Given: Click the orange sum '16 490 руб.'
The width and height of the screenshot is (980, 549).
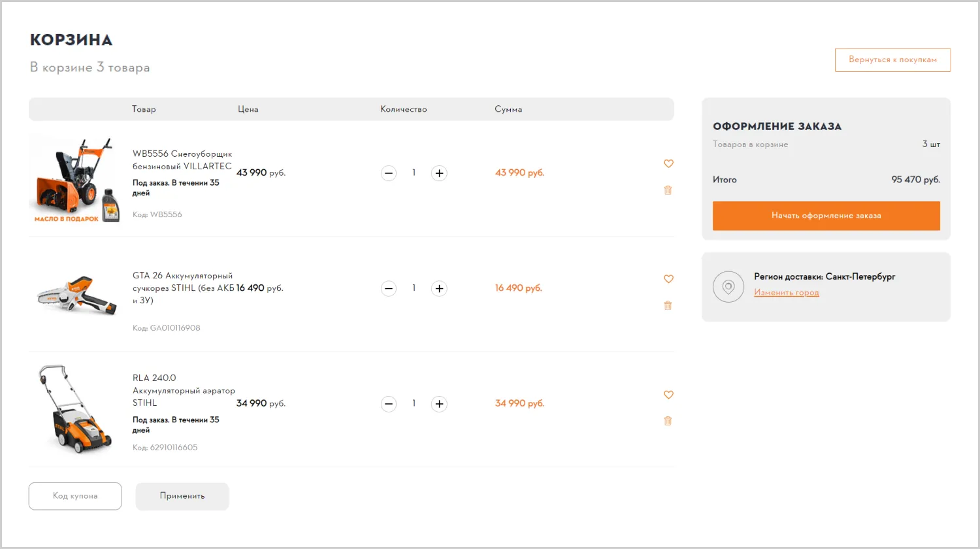Looking at the screenshot, I should coord(519,288).
